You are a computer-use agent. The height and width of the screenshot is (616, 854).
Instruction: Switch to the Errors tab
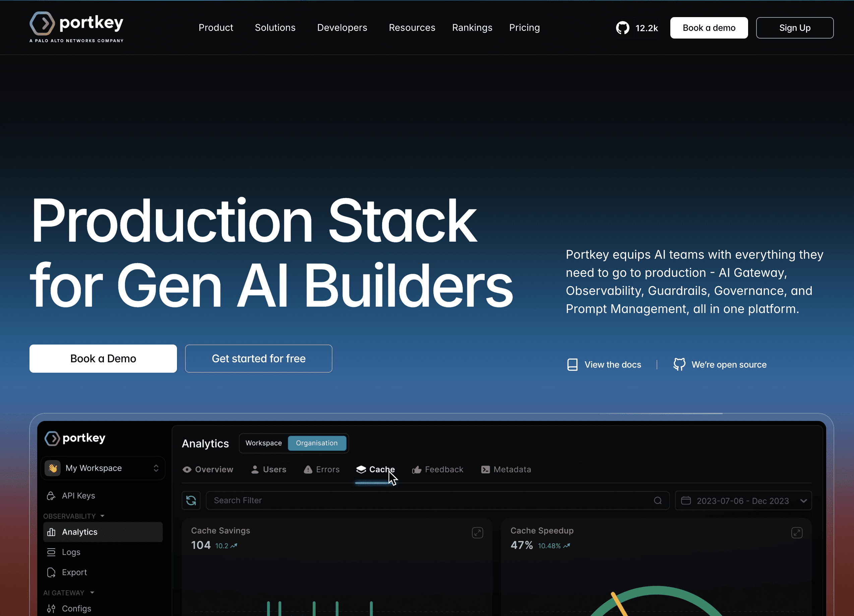click(x=321, y=470)
